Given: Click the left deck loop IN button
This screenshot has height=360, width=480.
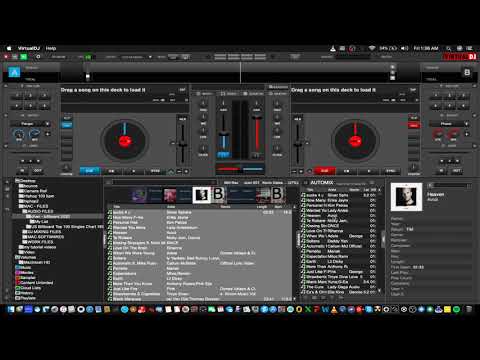Looking at the screenshot, I should point(23,171).
